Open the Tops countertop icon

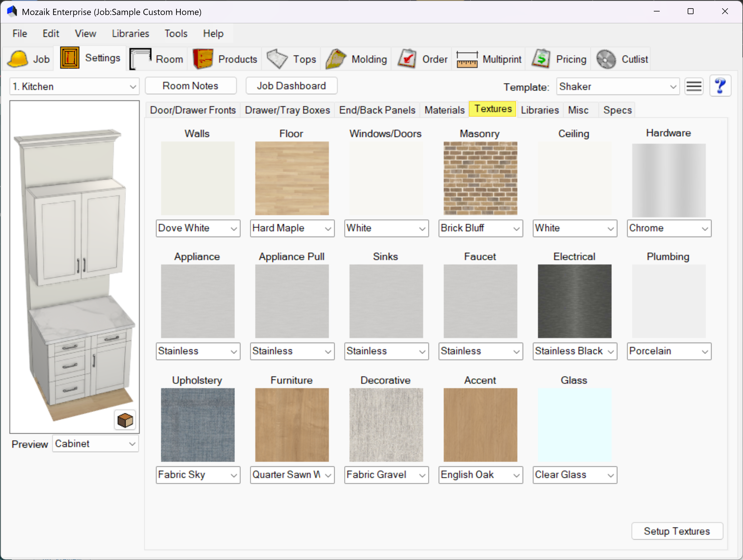277,59
